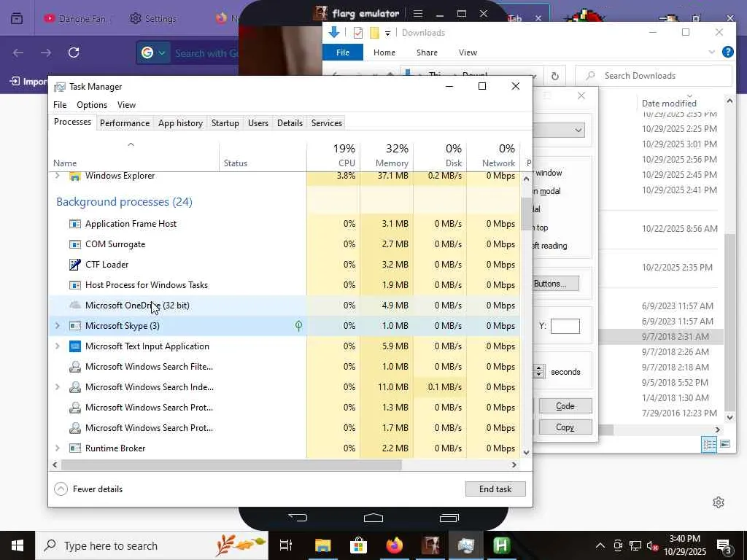Open Task View from the taskbar

(286, 545)
